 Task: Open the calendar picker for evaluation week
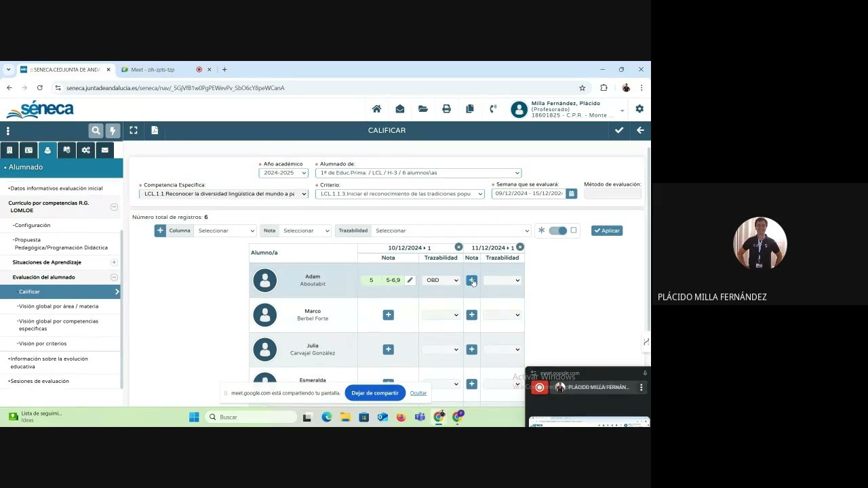[572, 194]
